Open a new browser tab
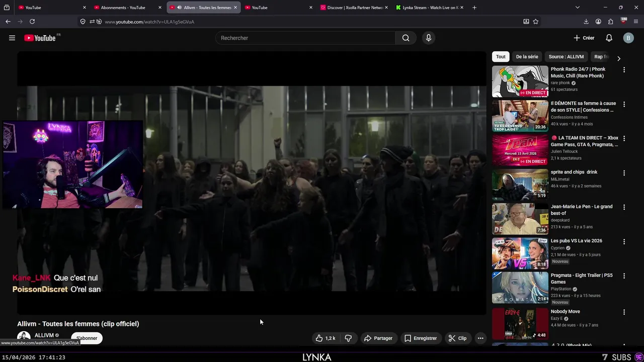The image size is (644, 362). tap(474, 8)
